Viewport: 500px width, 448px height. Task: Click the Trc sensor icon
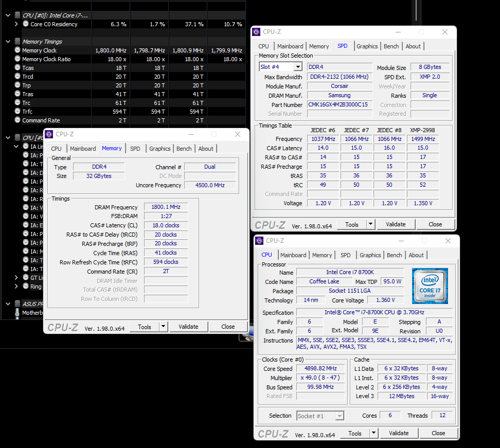pyautogui.click(x=17, y=103)
